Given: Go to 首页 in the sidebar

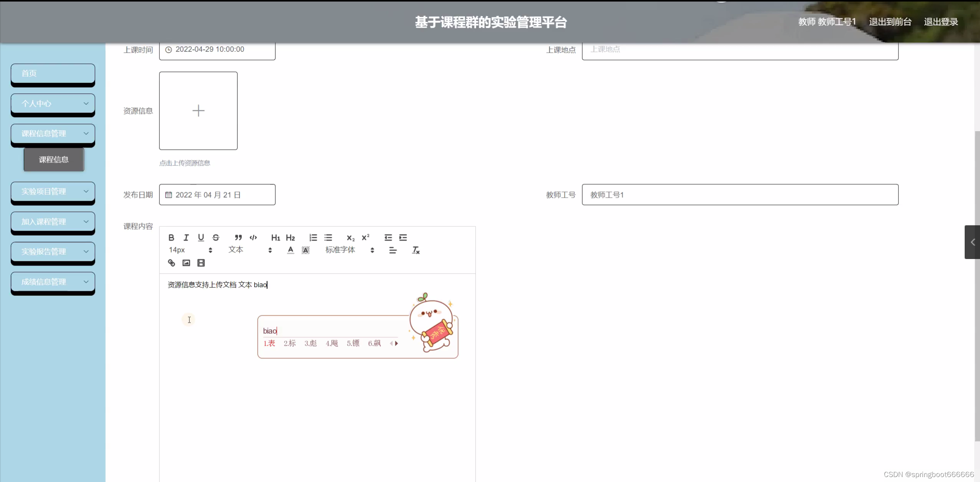Looking at the screenshot, I should point(53,73).
